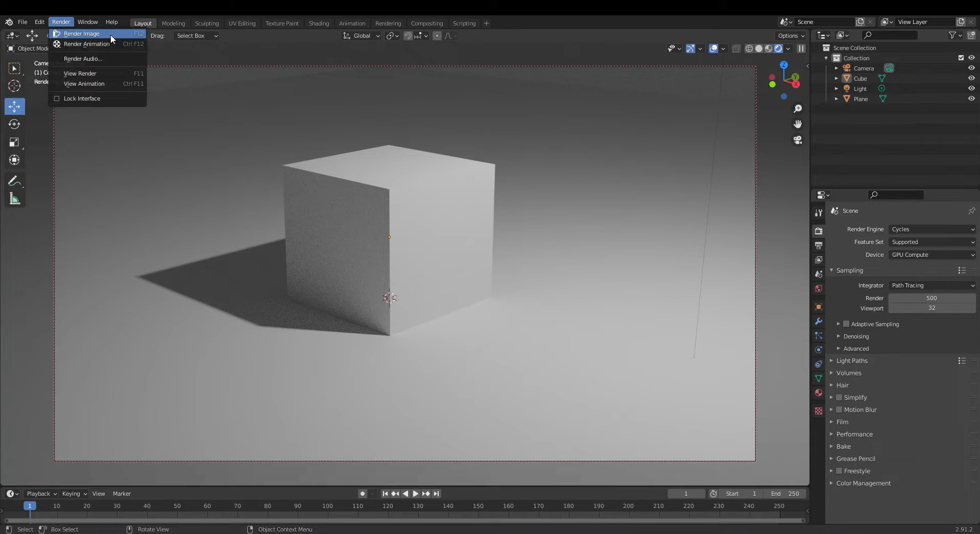Toggle camera view with the camera icon
The image size is (980, 534).
(798, 140)
